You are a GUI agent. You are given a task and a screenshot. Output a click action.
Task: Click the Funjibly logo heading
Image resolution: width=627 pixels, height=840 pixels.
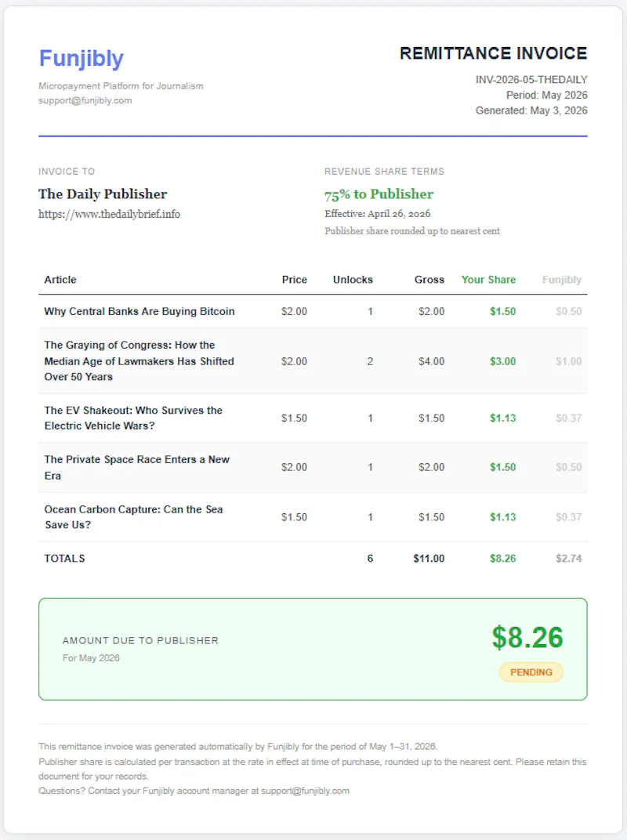point(82,59)
